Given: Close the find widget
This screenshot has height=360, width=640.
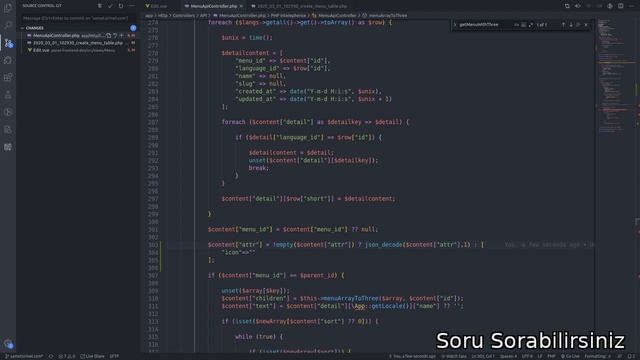Looking at the screenshot, I should click(586, 25).
